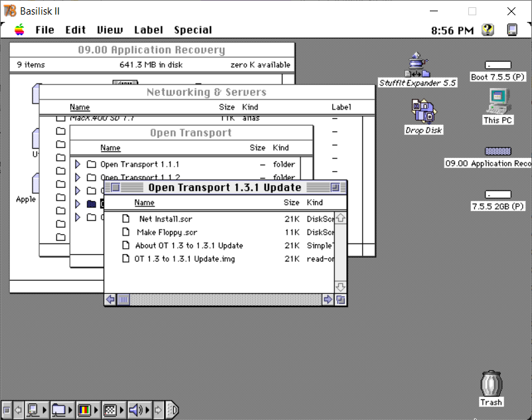The image size is (532, 420).
Task: Select the 'OT 1.3 to 1.3.1 Update.img' file name
Action: (x=184, y=259)
